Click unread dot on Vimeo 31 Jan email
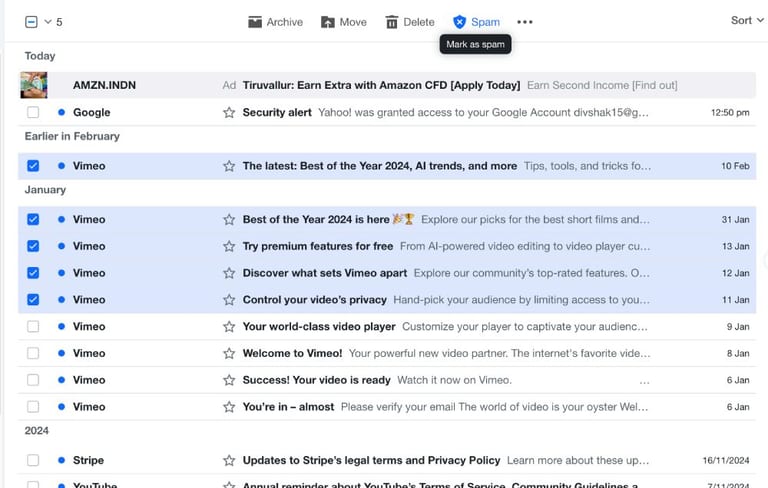Screen dimensions: 768x488 pos(61,219)
